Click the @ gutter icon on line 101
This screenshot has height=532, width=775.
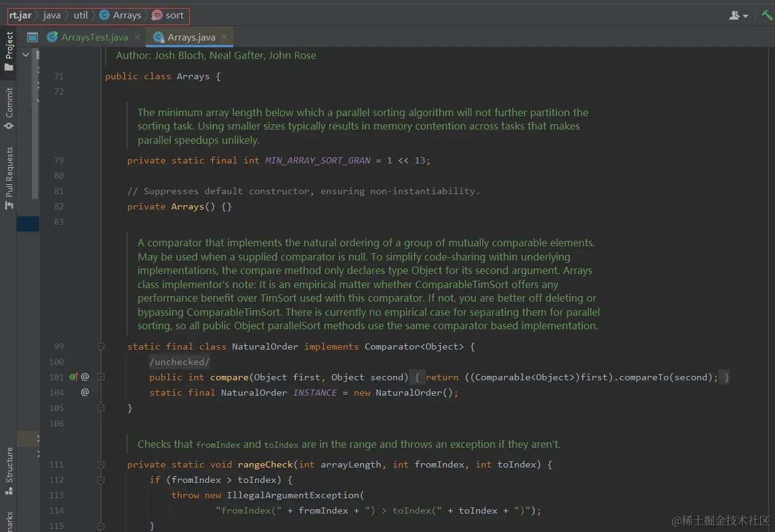(85, 377)
